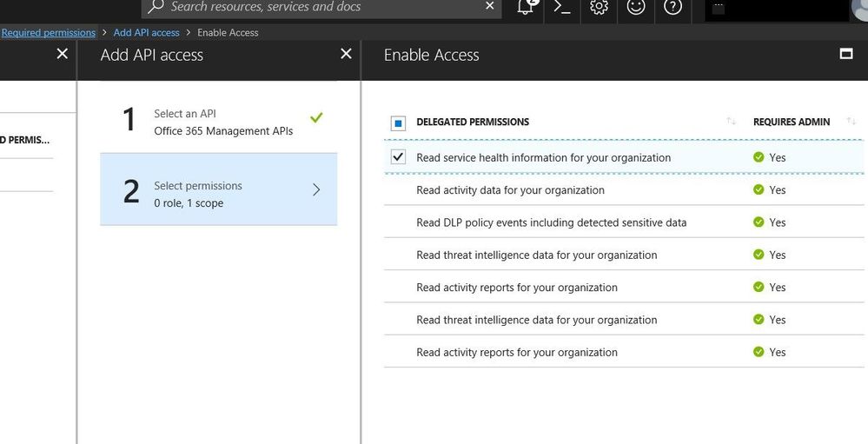868x444 pixels.
Task: Open portal settings gear icon
Action: [x=599, y=7]
